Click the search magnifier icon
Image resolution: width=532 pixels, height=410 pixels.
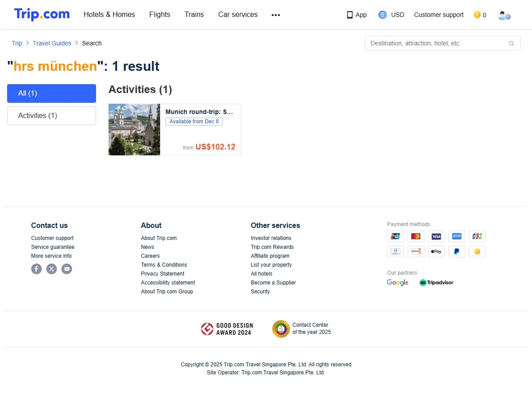511,44
